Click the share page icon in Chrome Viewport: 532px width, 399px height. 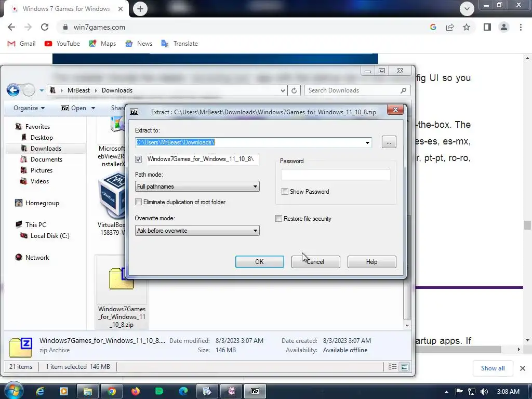(x=450, y=27)
